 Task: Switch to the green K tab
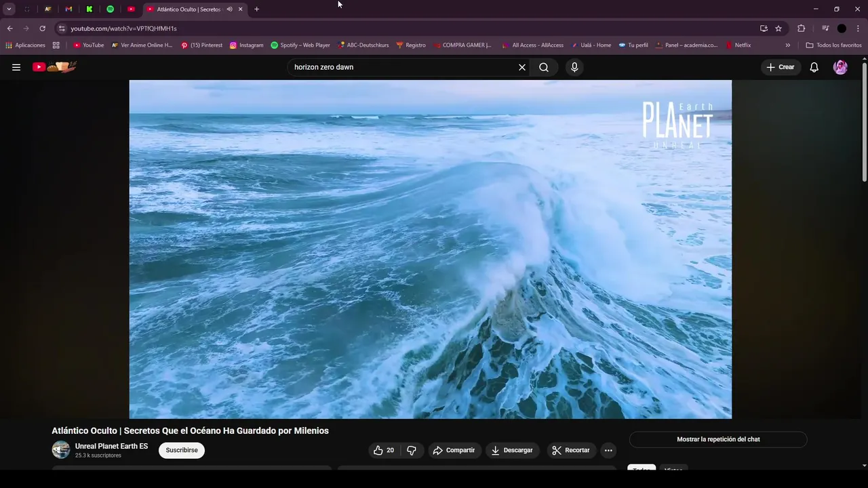click(x=90, y=9)
